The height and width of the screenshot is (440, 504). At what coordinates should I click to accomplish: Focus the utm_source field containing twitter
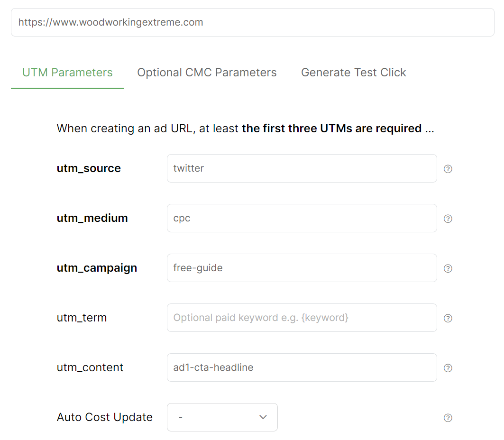pos(302,168)
